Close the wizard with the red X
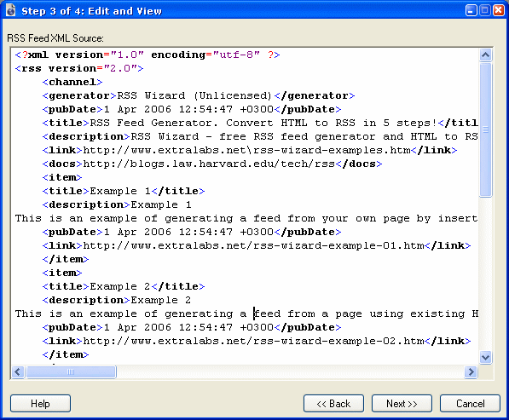Viewport: 509px width, 420px height. coord(499,10)
